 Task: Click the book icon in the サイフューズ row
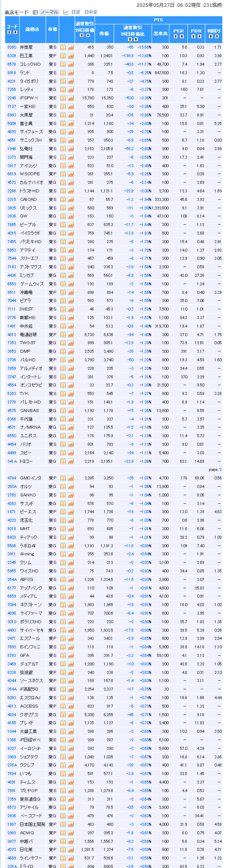pos(63,132)
